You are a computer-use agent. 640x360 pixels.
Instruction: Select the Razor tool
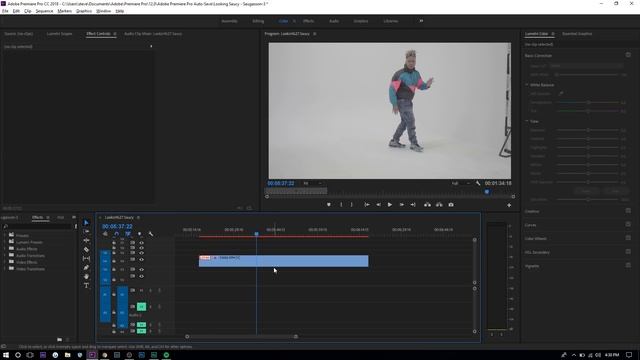[86, 249]
